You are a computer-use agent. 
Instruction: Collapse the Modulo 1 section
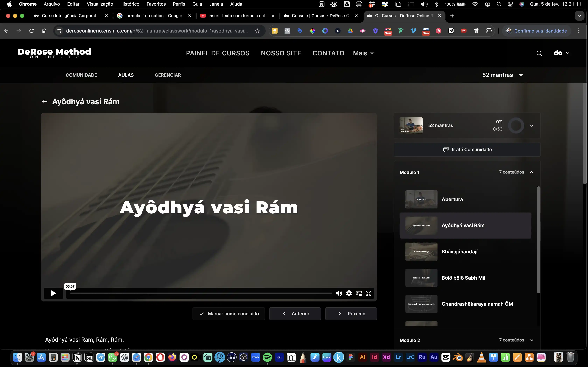tap(531, 172)
